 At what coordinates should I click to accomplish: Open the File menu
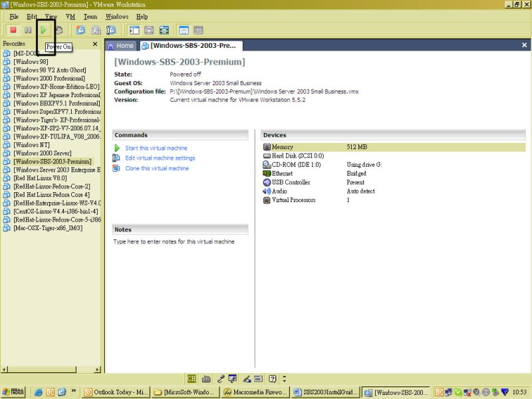tap(14, 17)
